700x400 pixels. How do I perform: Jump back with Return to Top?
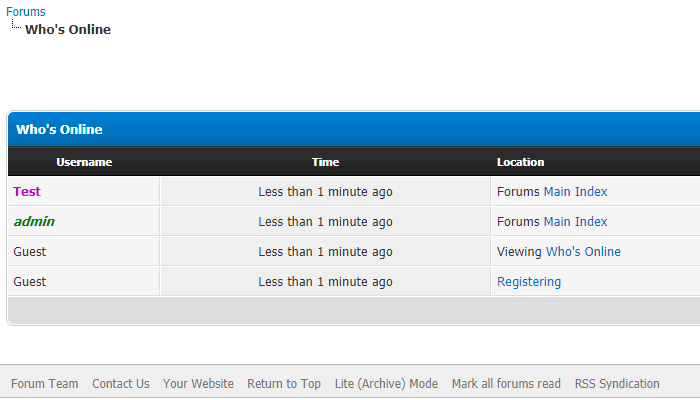click(284, 384)
